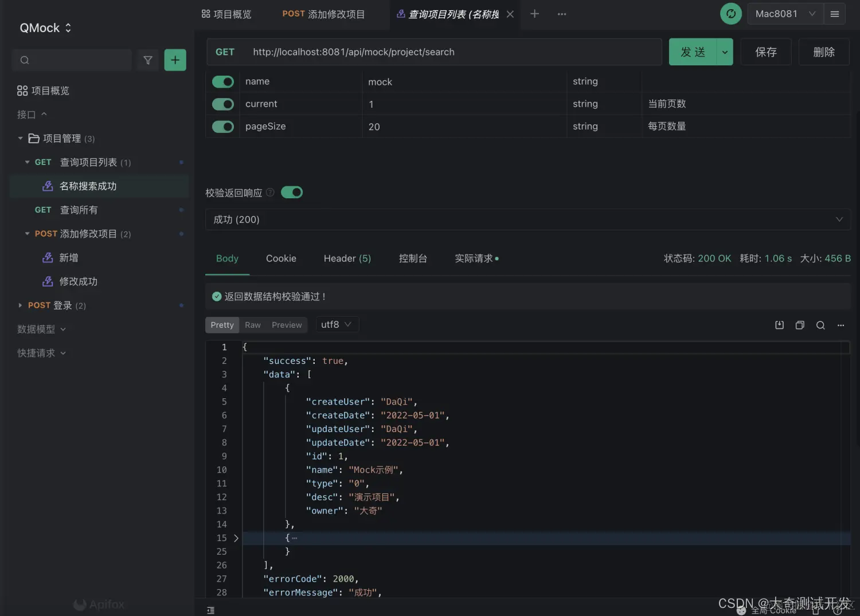Click 全局 Cookie in status bar
Screen dimensions: 860x616
(x=773, y=611)
